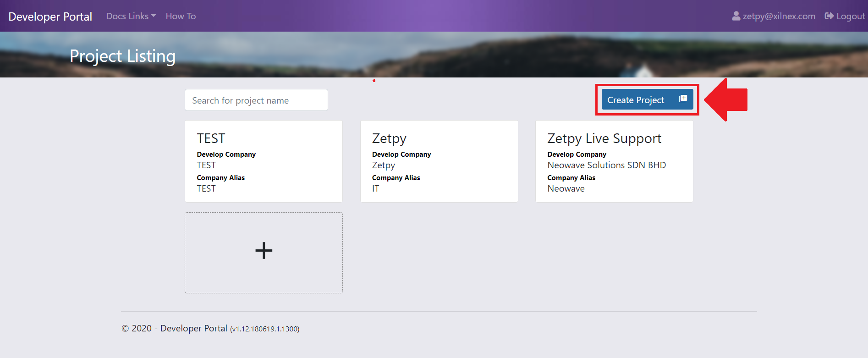Screen dimensions: 868x358
Task: Click the Project Listing page heading
Action: 122,56
